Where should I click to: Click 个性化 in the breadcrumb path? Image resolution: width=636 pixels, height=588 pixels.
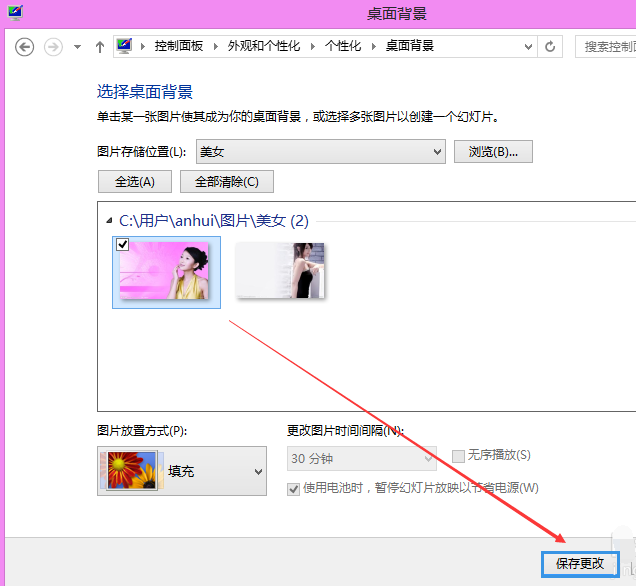[342, 46]
